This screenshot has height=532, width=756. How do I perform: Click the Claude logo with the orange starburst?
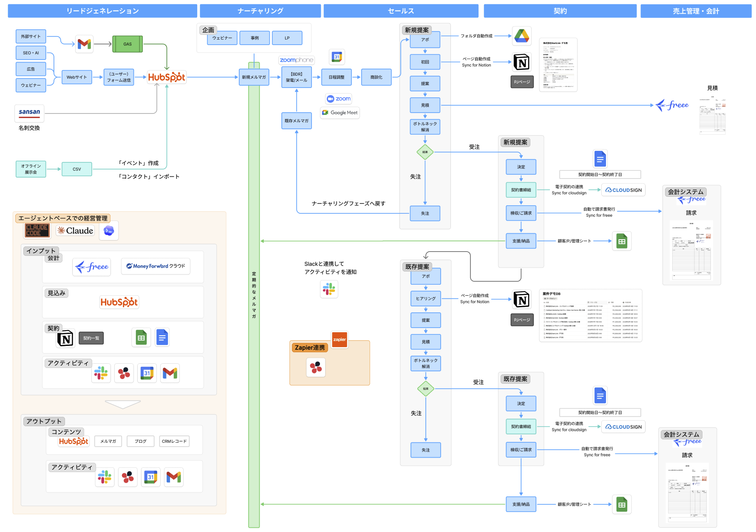[75, 231]
